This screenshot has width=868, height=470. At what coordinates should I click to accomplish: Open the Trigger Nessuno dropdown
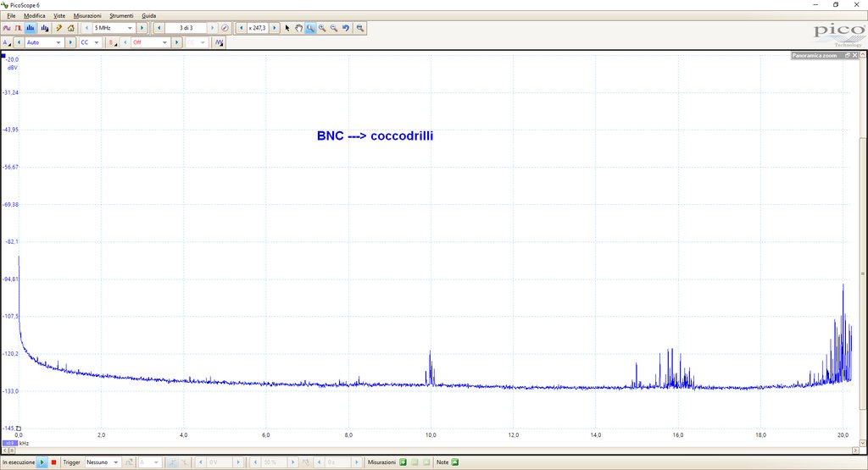[x=103, y=462]
